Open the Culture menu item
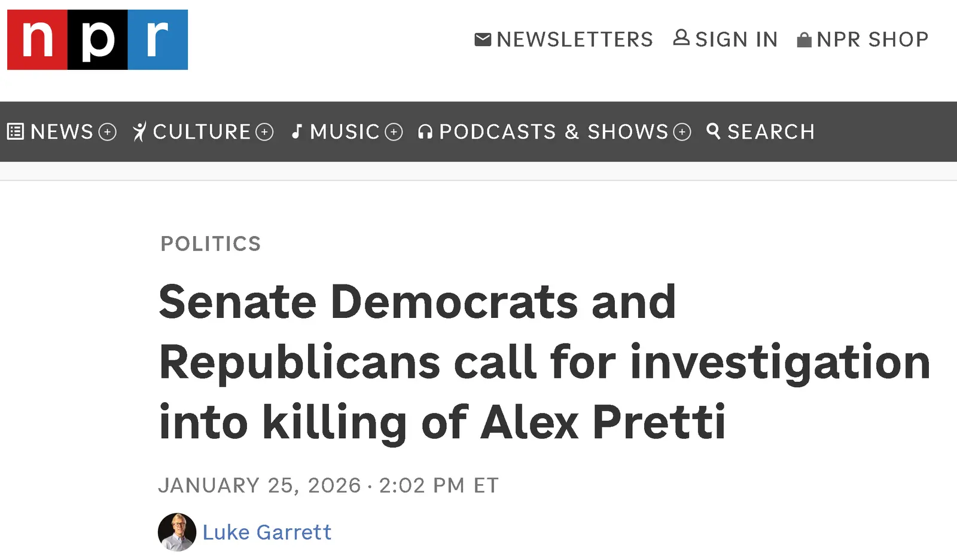 [202, 131]
